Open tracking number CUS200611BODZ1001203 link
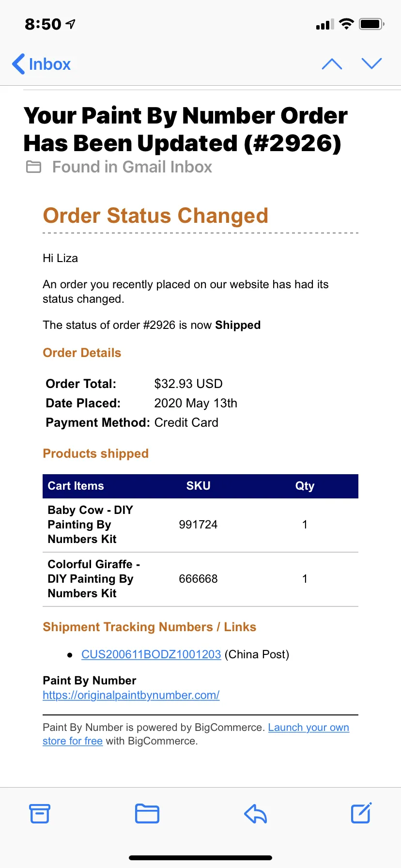Viewport: 401px width, 868px height. click(151, 654)
